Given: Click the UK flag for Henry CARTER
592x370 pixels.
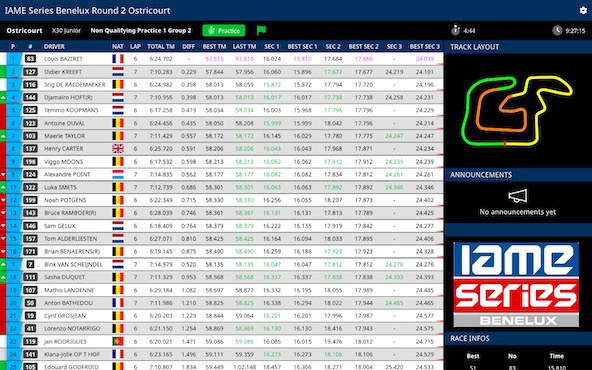Looking at the screenshot, I should pos(118,149).
